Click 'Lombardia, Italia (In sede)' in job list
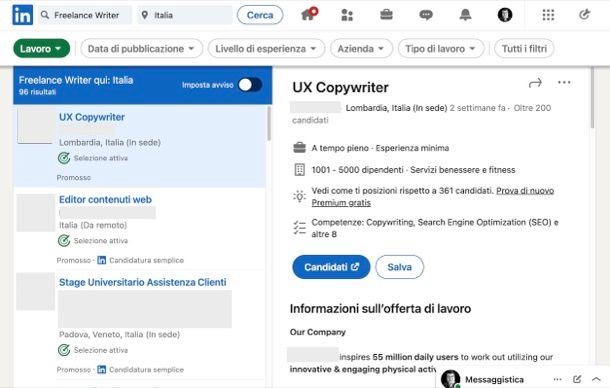The width and height of the screenshot is (610, 388). pos(110,142)
